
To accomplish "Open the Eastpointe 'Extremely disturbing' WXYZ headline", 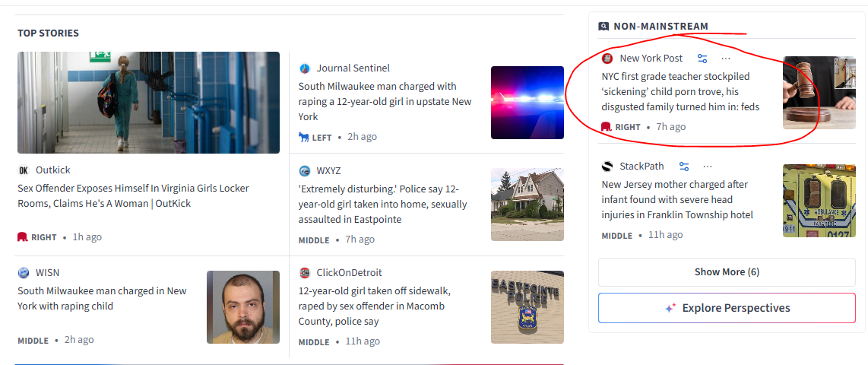I will 382,204.
